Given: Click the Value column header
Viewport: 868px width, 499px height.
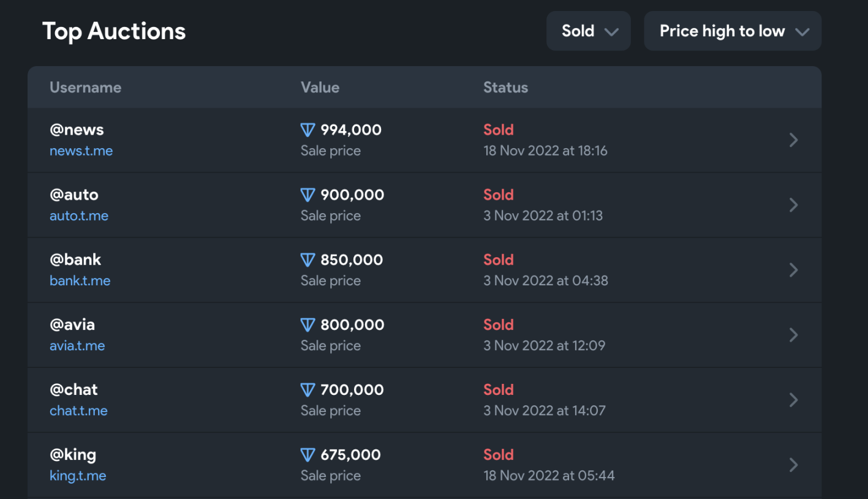Looking at the screenshot, I should (320, 88).
